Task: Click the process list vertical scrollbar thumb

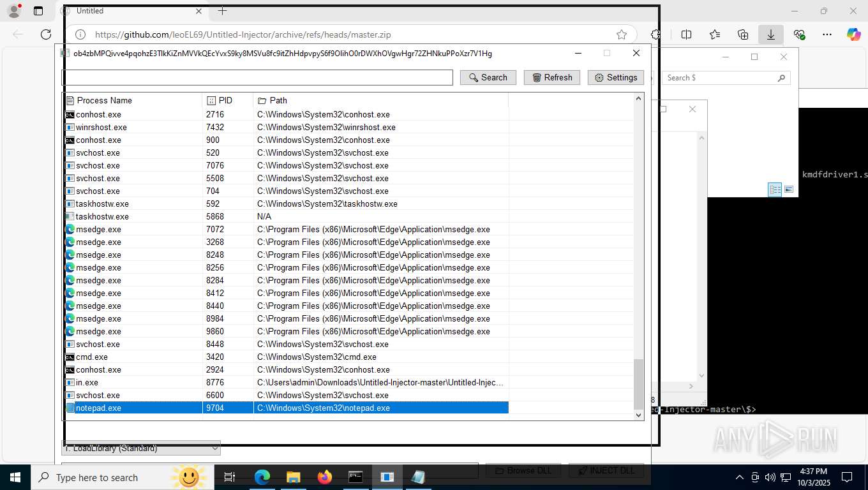Action: pos(638,383)
